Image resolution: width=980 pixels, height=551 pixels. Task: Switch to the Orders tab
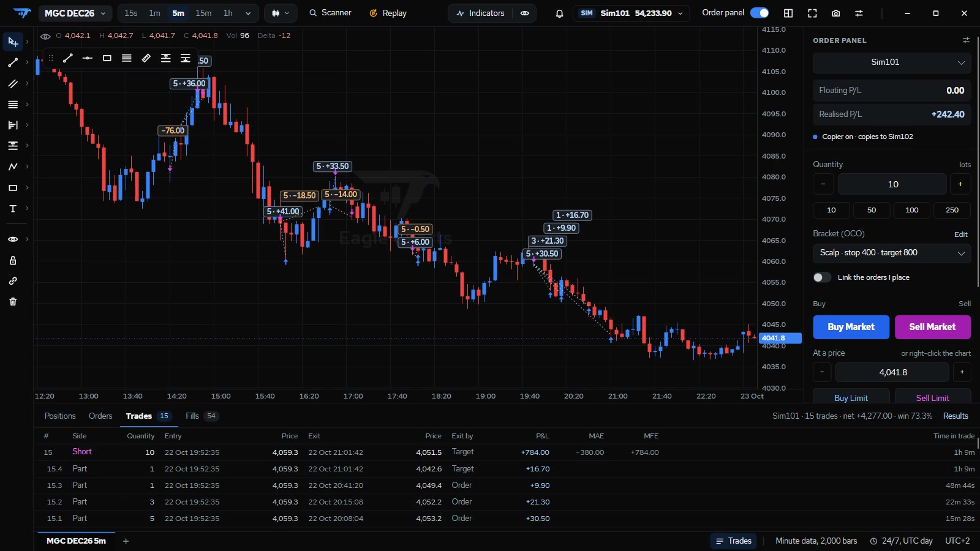(100, 416)
